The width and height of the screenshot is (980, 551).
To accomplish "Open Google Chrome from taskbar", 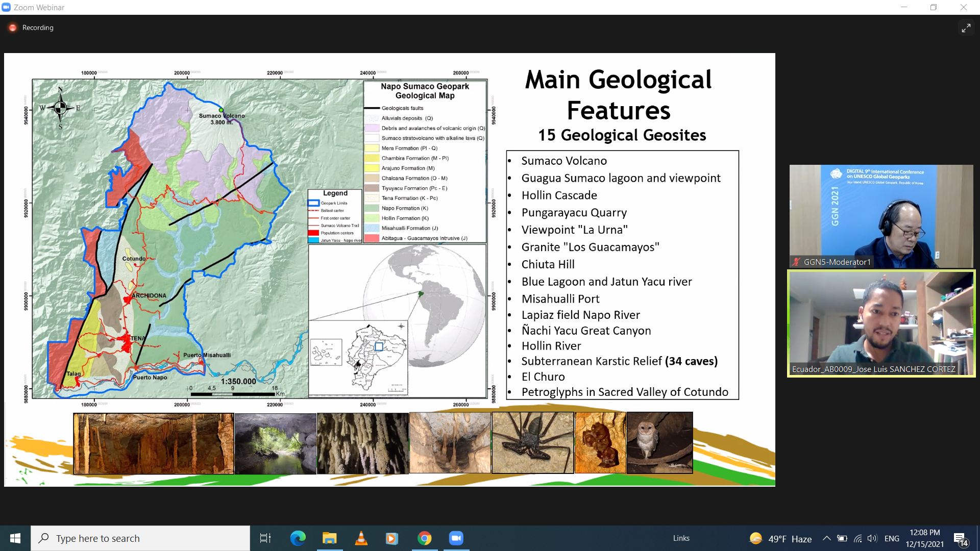I will [424, 538].
